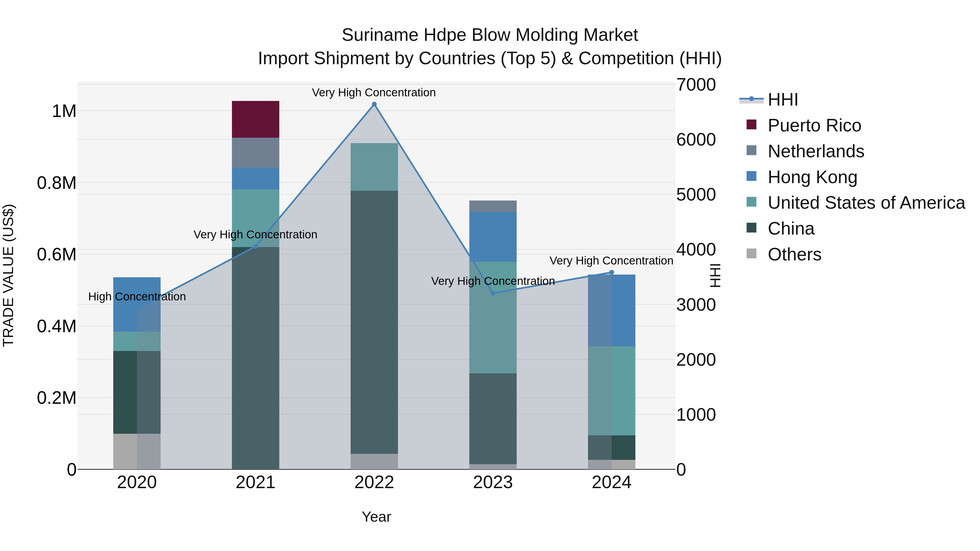Click the United States segment of 2022 bar

point(374,167)
